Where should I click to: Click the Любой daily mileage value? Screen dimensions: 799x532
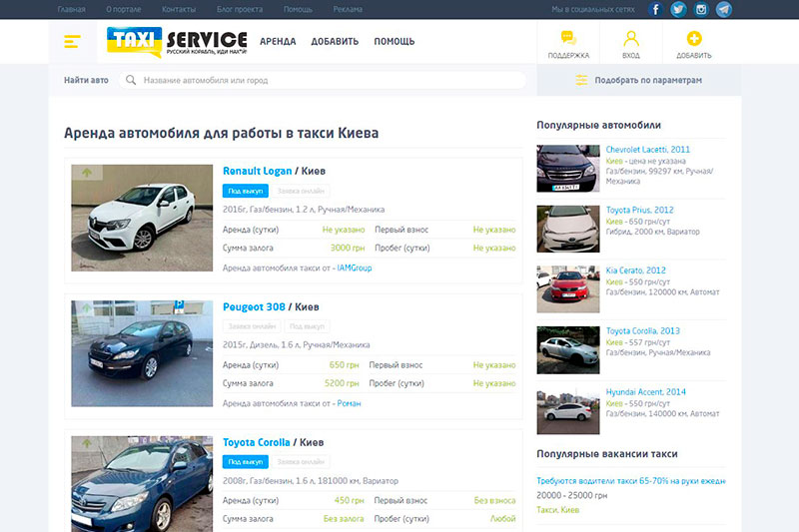[x=503, y=519]
